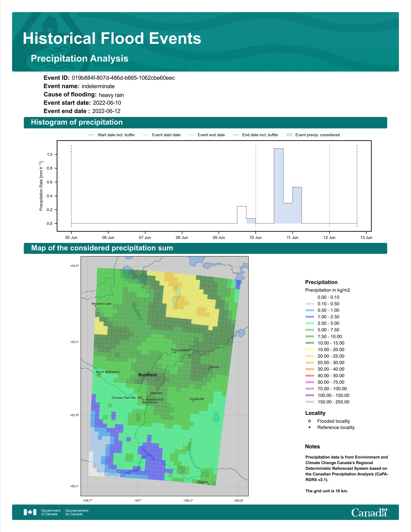Viewport: 411px width, 532px height.
Task: Click the Corman Park No. 344 label
Action: (x=127, y=397)
